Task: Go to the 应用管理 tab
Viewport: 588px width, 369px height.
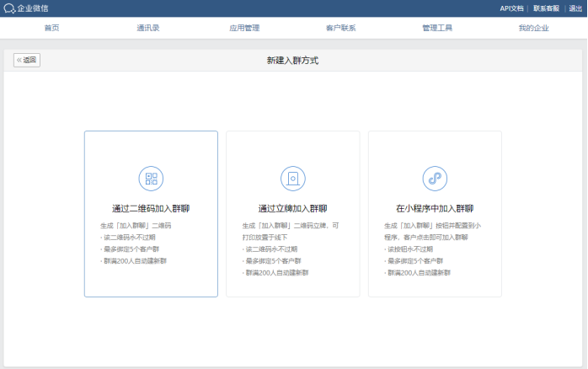Action: pos(244,28)
